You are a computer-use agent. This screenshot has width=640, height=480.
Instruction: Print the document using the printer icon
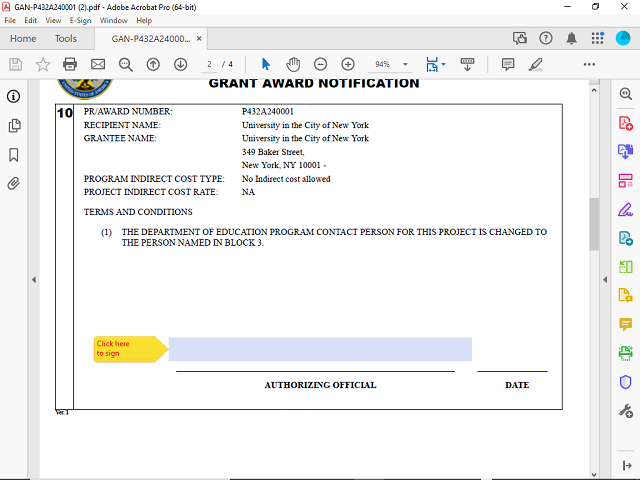pos(69,64)
